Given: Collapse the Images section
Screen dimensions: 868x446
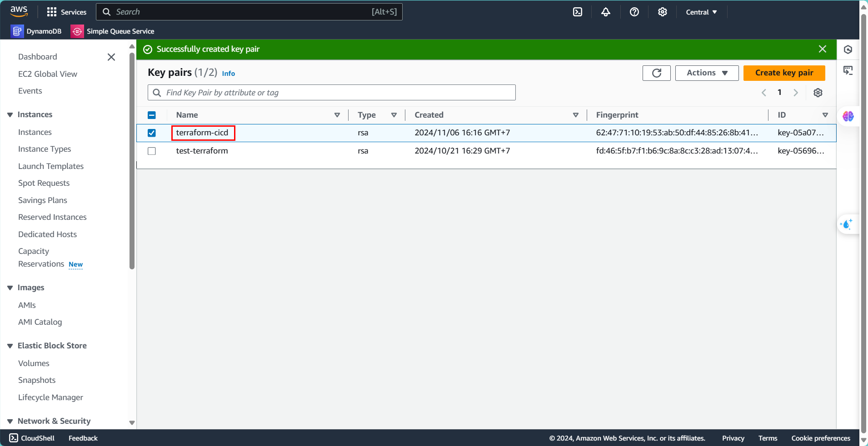Looking at the screenshot, I should click(x=10, y=288).
